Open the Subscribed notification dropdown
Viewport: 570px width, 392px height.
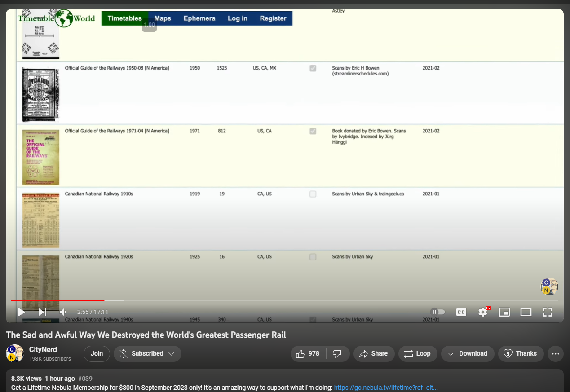(x=147, y=353)
